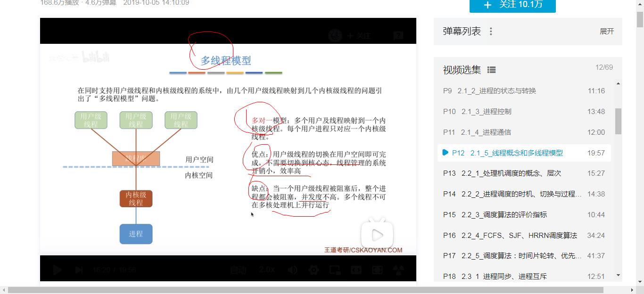Switch player to wide screen mode
Screen dimensions: 644x294
[x=356, y=270]
